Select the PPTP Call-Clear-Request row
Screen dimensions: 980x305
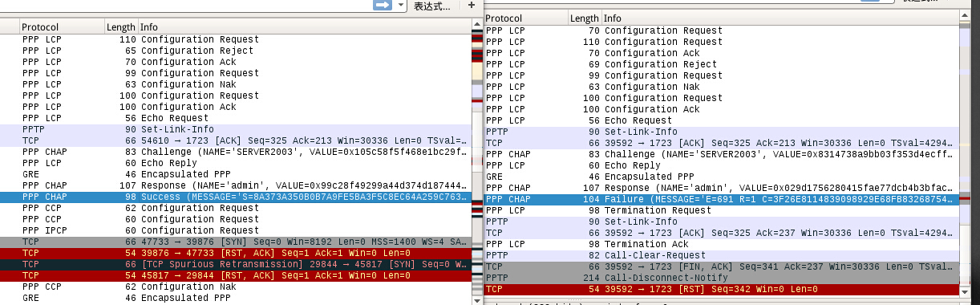pos(721,255)
